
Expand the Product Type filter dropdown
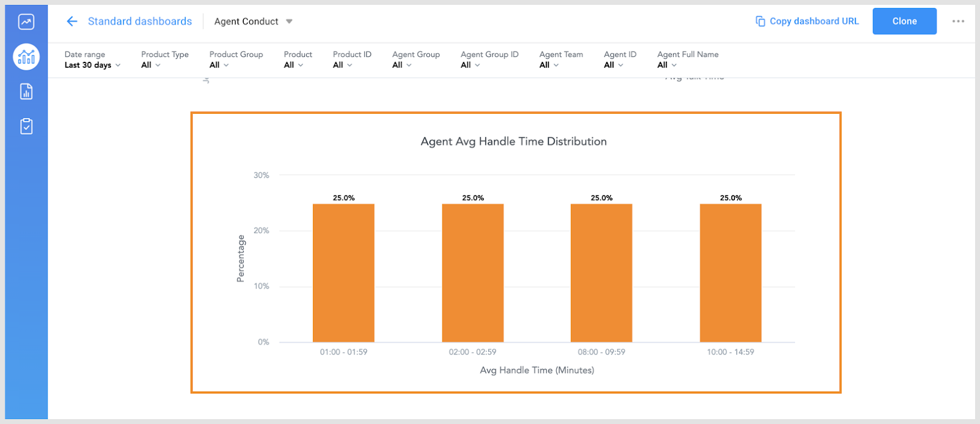150,65
